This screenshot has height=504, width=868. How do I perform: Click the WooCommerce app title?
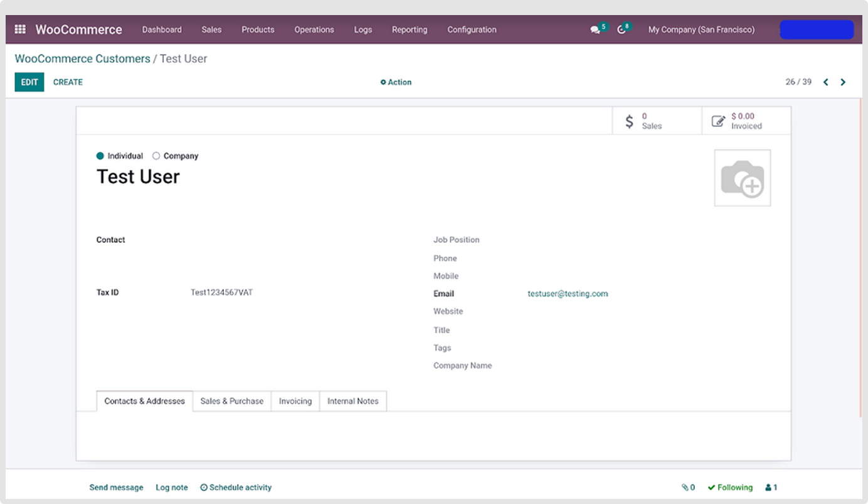(x=78, y=29)
